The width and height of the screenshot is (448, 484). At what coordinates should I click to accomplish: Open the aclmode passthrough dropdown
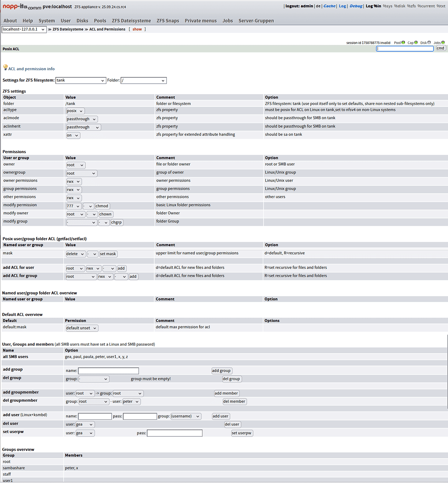[82, 119]
